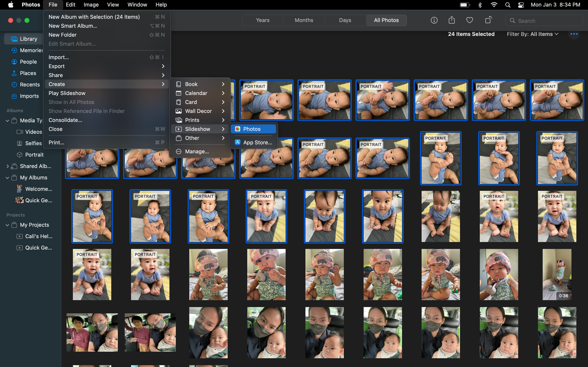Switch to the Days tab view
The width and height of the screenshot is (588, 367).
pos(345,20)
